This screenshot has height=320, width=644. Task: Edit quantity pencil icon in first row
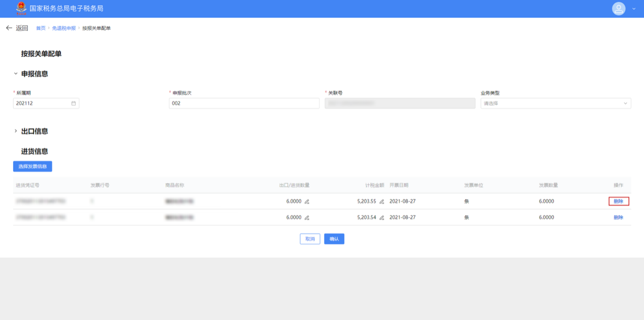pos(307,201)
